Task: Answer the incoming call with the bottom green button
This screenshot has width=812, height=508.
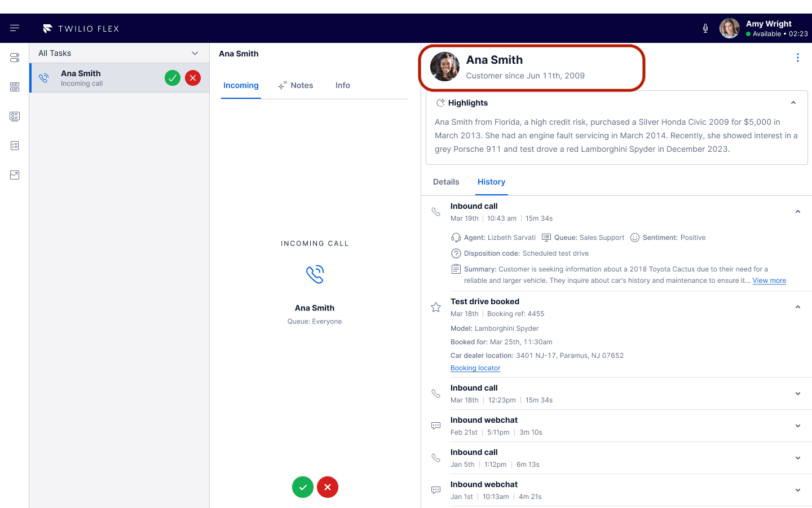Action: coord(303,487)
